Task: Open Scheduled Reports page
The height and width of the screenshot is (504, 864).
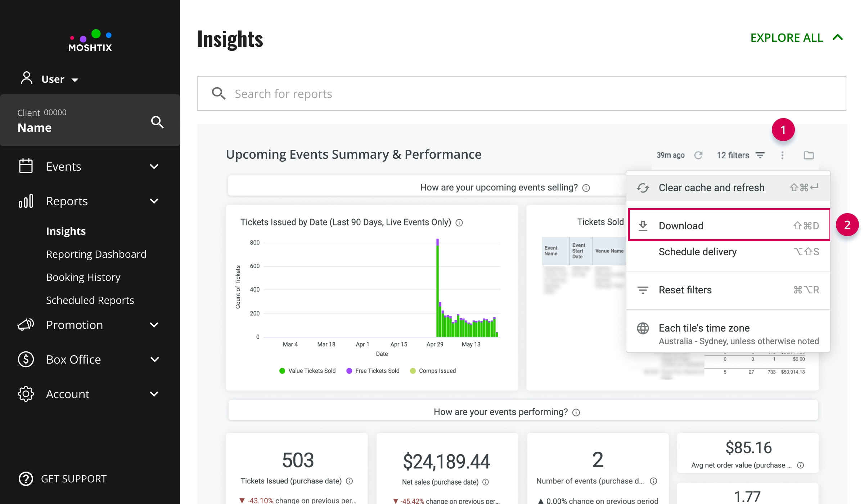Action: pos(90,300)
